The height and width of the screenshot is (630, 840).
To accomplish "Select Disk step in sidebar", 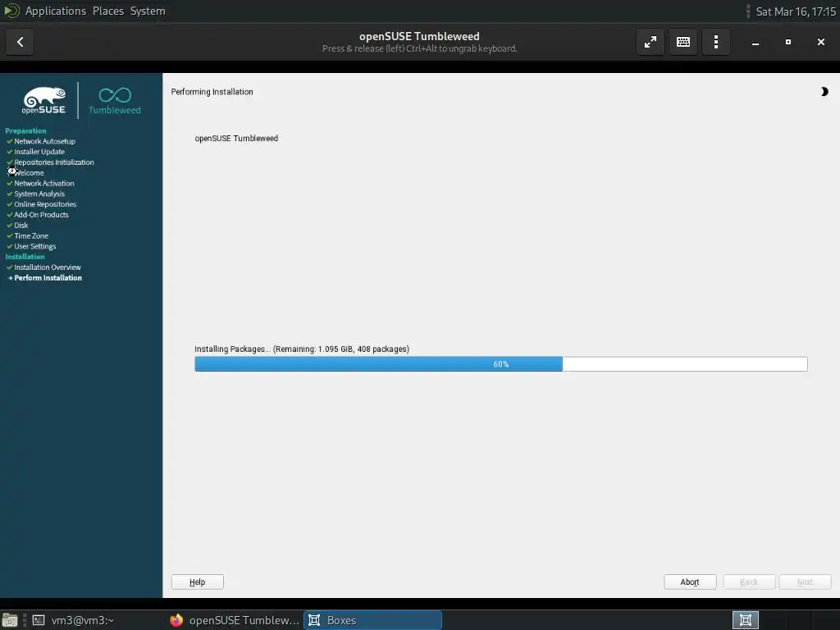I will (x=21, y=225).
